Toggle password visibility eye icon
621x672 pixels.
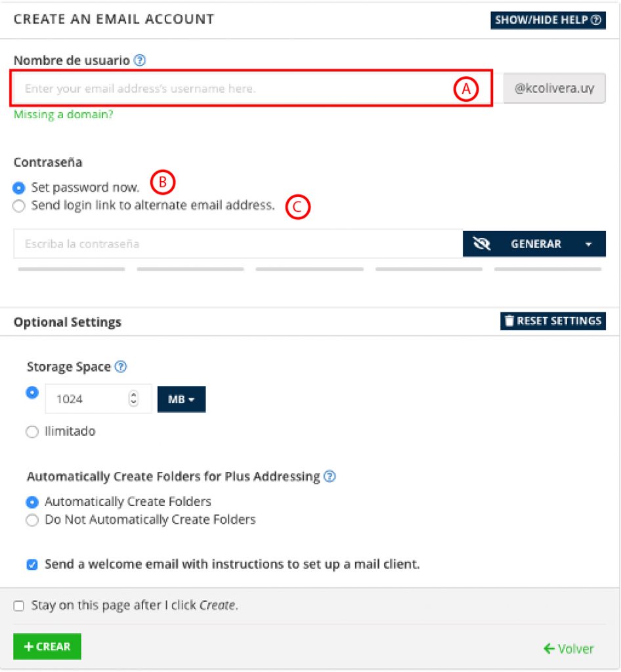(482, 244)
